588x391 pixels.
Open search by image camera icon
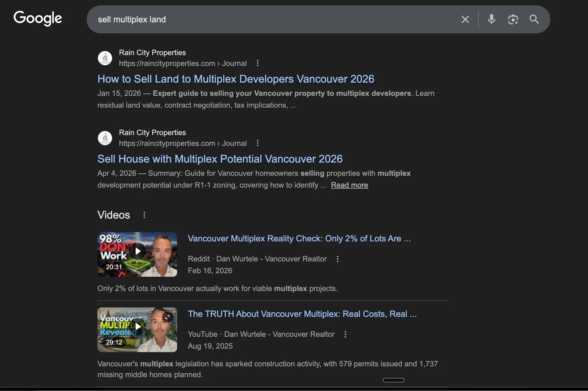pos(513,19)
